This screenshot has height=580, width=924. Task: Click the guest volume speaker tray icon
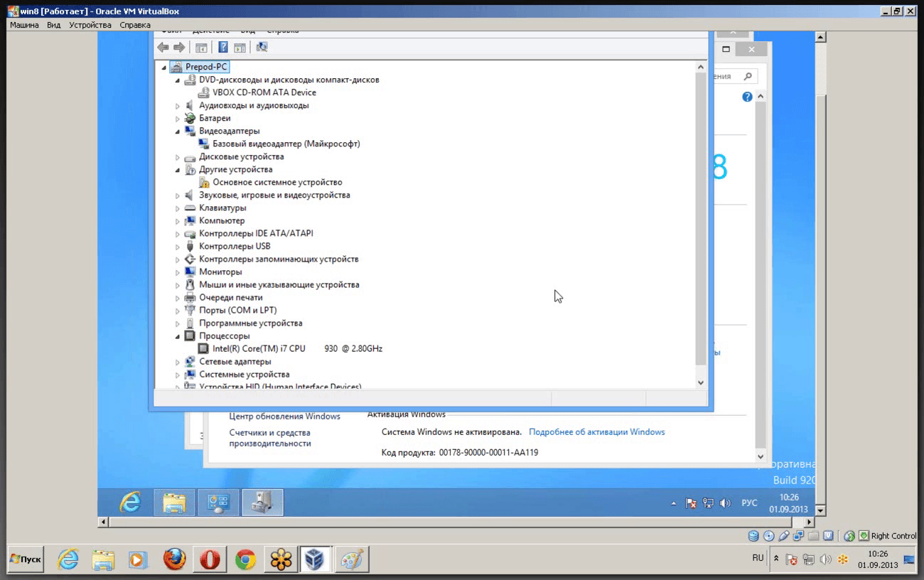click(x=725, y=503)
